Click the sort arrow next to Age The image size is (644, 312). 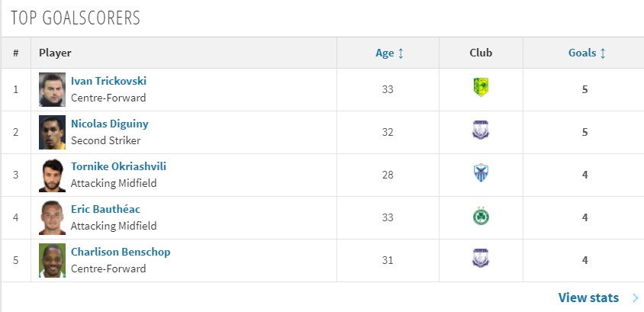tap(401, 53)
